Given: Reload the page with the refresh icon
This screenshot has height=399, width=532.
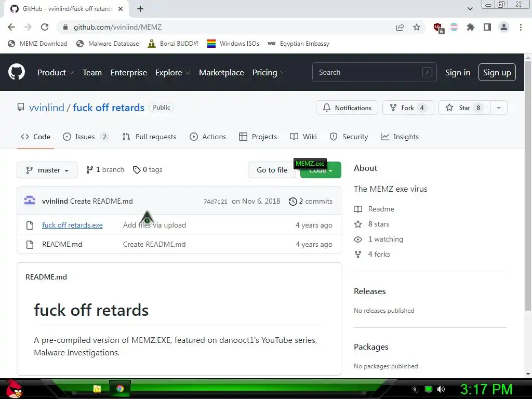Looking at the screenshot, I should click(45, 27).
